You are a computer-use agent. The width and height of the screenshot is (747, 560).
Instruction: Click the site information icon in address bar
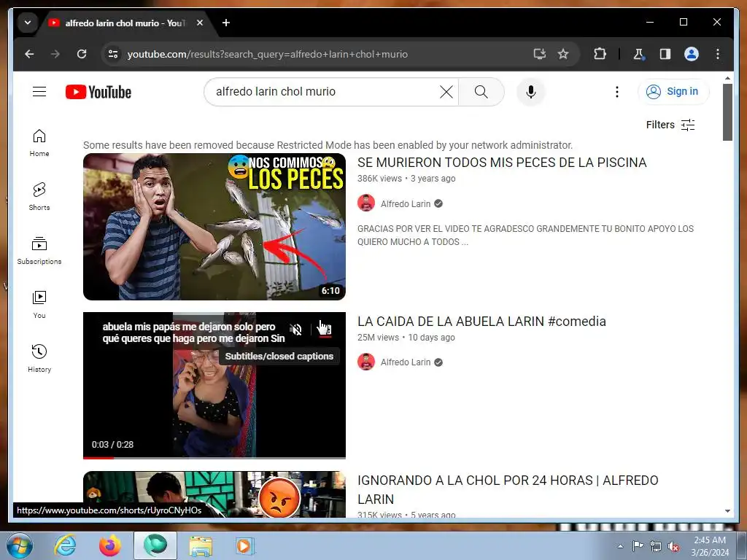point(113,54)
